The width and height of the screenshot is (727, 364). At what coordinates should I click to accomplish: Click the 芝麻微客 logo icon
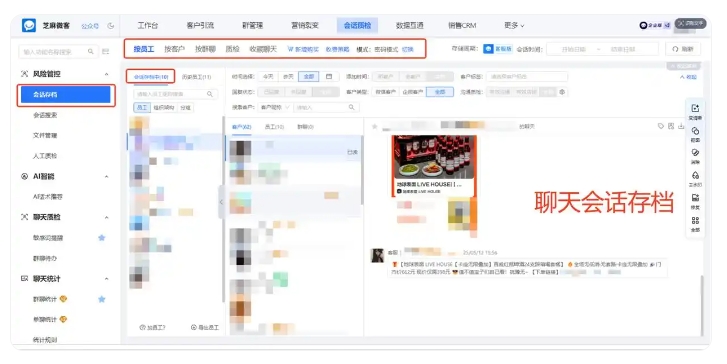coord(29,26)
